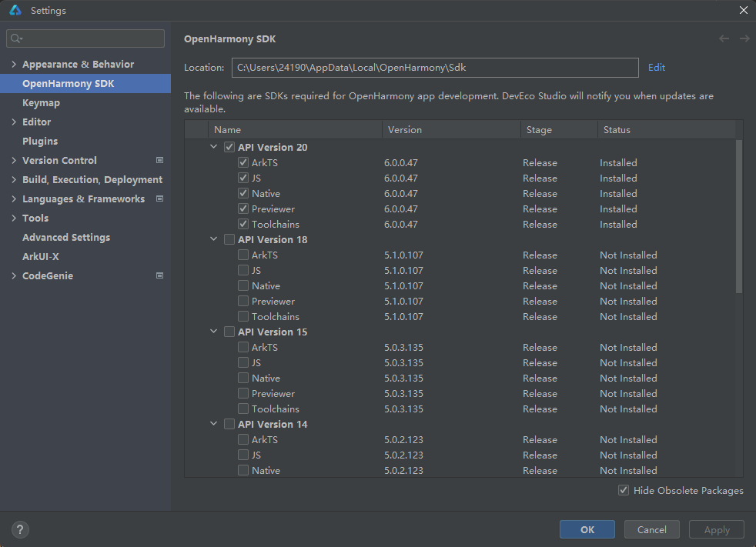
Task: Expand the Version Control section arrow
Action: coord(14,160)
